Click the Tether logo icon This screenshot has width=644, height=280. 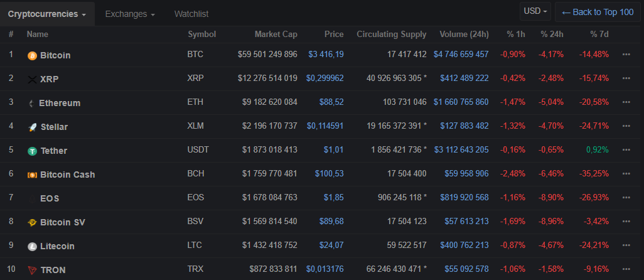tap(32, 151)
